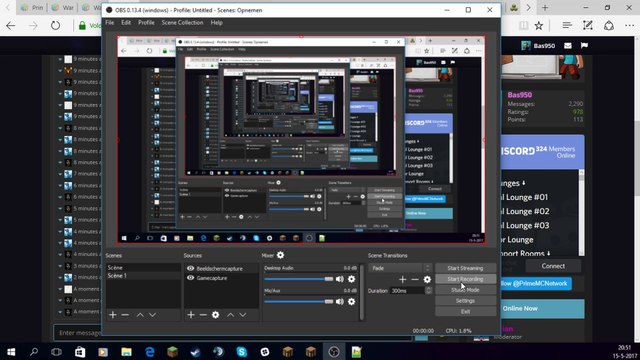Screen dimensions: 640x360
Task: Click the Start Streaming button
Action: point(465,268)
